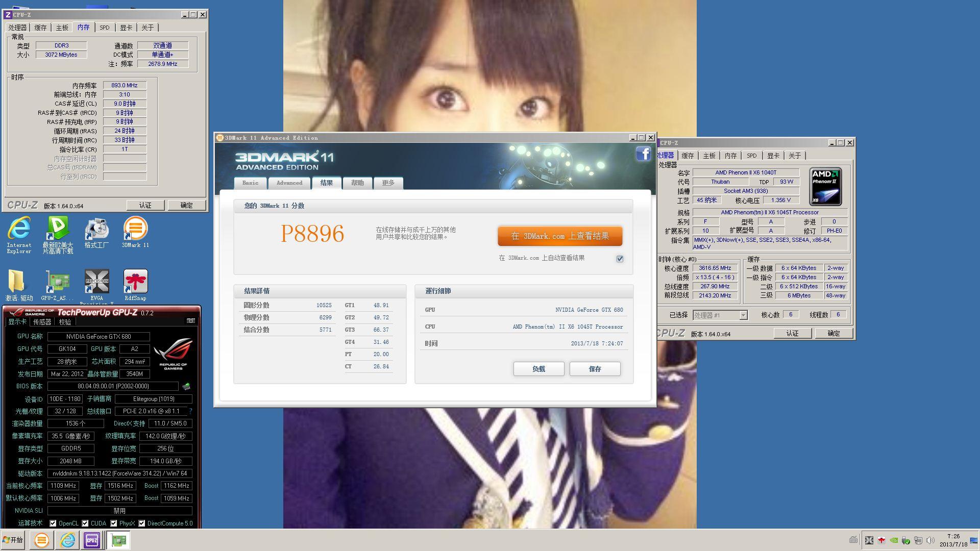Click the volume speaker tray icon
The image size is (980, 551).
pyautogui.click(x=930, y=540)
